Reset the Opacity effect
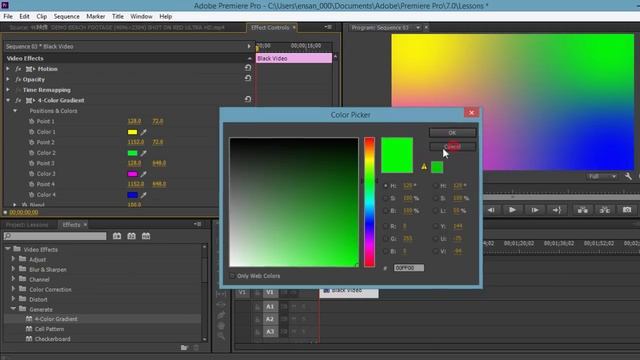Viewport: 640px width, 360px height. pos(248,78)
